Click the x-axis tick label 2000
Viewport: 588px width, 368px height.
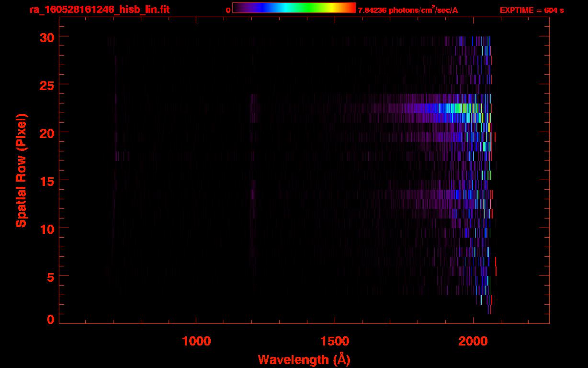(473, 341)
